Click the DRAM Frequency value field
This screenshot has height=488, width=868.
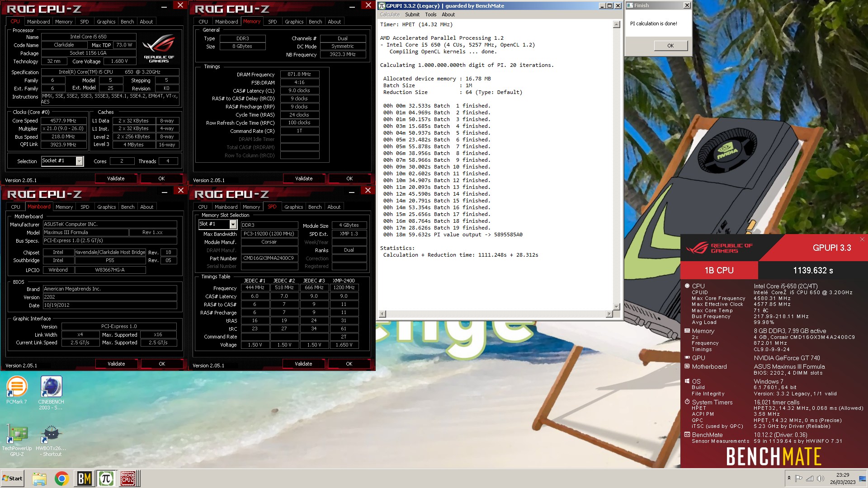point(299,74)
